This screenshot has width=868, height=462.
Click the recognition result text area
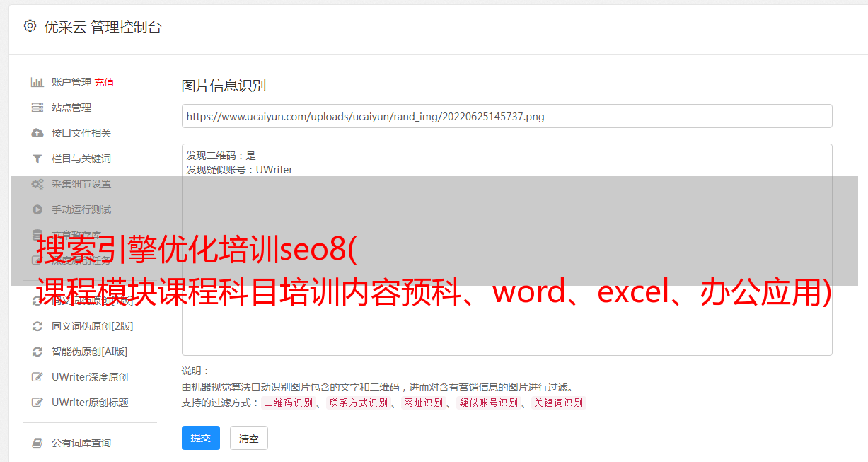pyautogui.click(x=507, y=249)
